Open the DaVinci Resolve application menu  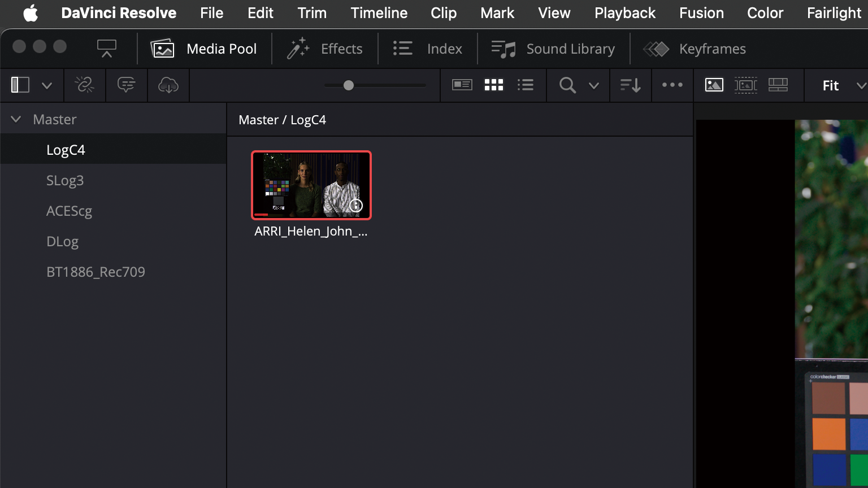[119, 13]
